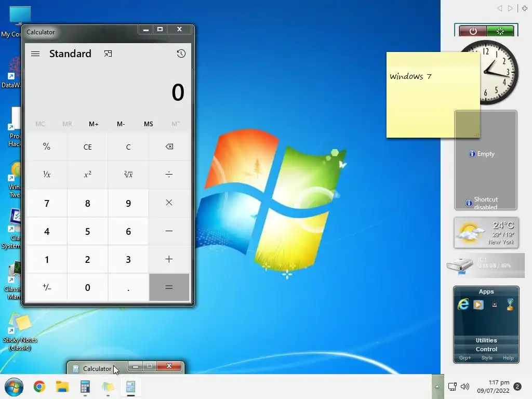This screenshot has height=399, width=532.
Task: Open the New York weather gadget
Action: click(486, 233)
